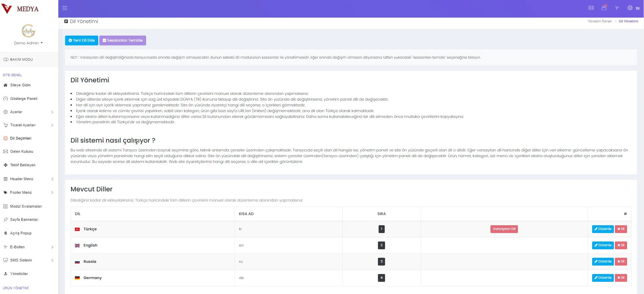Delete the Russia language with Sil
644x294 pixels.
[621, 261]
